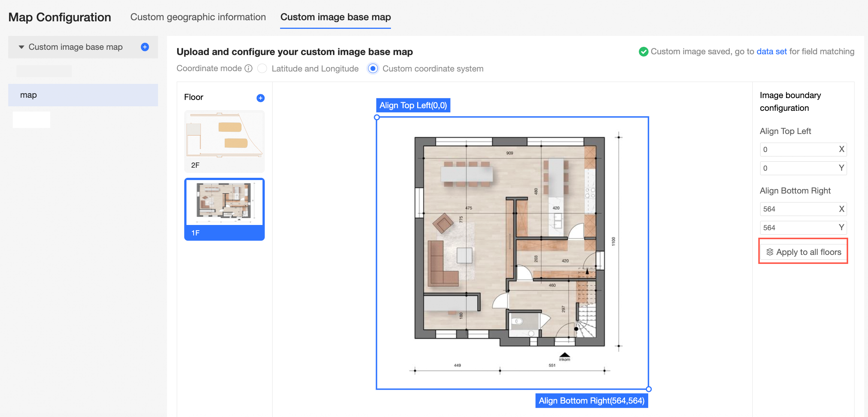Switch to Custom geographic information tab
The image size is (868, 417).
198,17
